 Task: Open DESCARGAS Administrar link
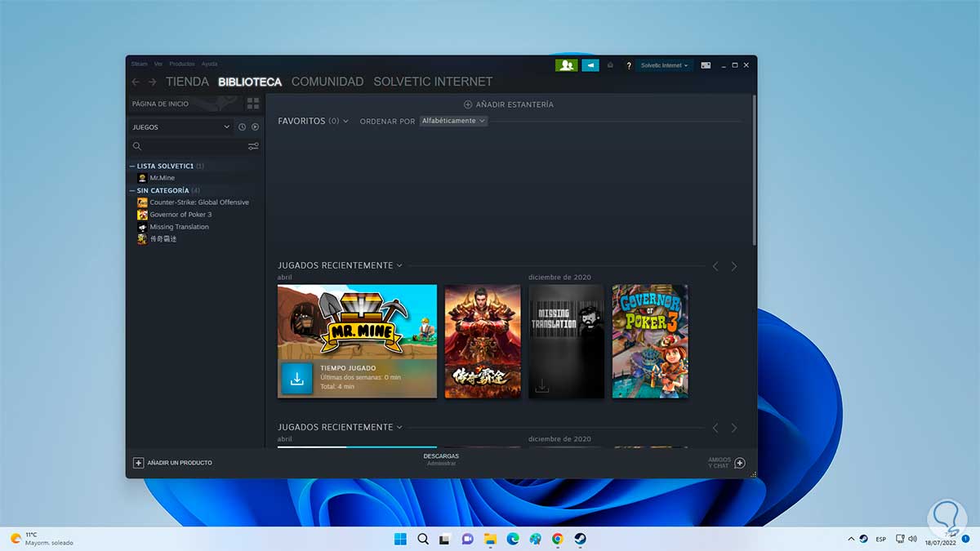point(441,460)
